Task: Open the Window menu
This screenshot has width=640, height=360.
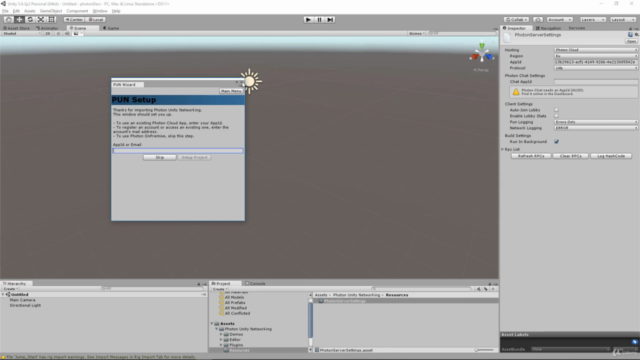Action: pyautogui.click(x=100, y=11)
